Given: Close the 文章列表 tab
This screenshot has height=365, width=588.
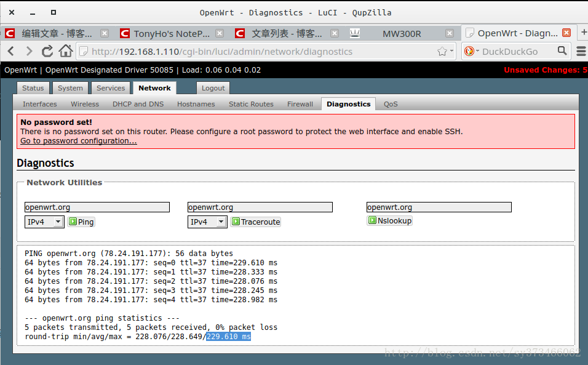Looking at the screenshot, I should point(335,33).
